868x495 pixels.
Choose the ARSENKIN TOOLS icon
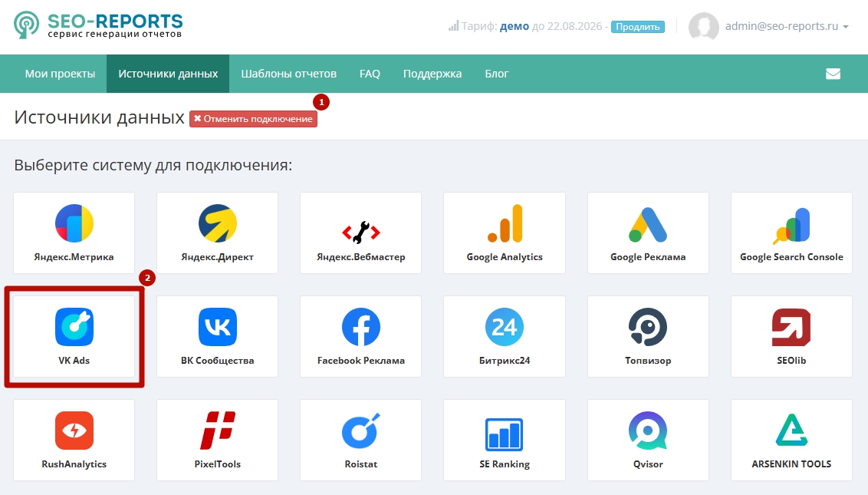[x=791, y=430]
